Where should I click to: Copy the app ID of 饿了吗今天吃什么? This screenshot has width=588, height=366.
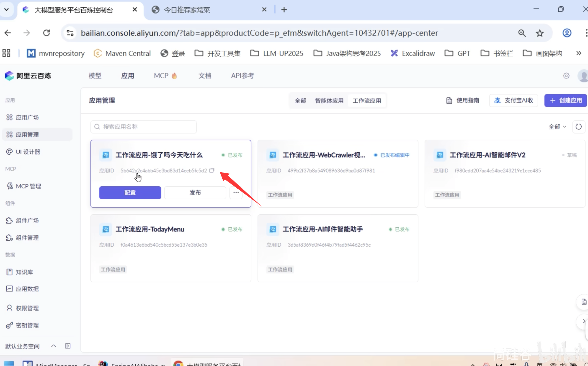212,170
